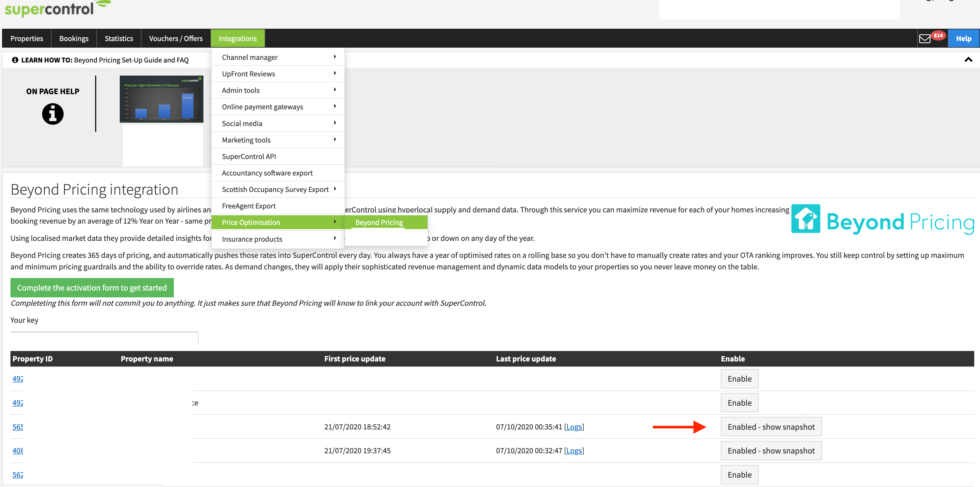Viewport: 980px width, 487px height.
Task: Select Accountancy software export item
Action: coord(278,173)
